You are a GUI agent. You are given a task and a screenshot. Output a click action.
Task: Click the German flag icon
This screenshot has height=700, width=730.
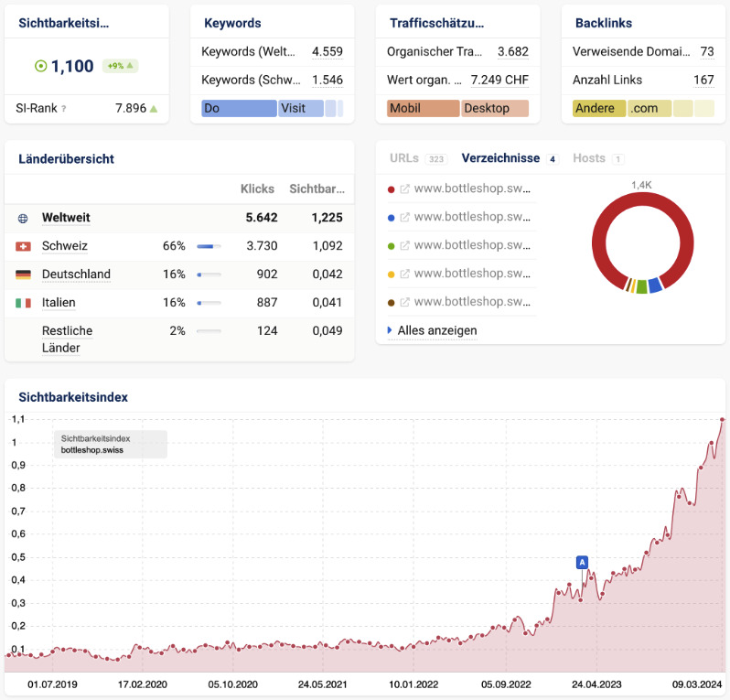(23, 275)
